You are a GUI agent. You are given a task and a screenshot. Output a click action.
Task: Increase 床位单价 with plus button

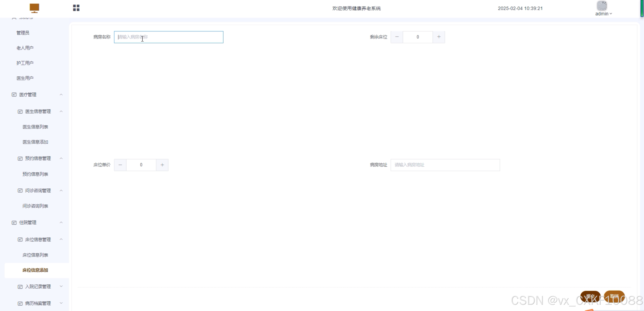(x=162, y=165)
